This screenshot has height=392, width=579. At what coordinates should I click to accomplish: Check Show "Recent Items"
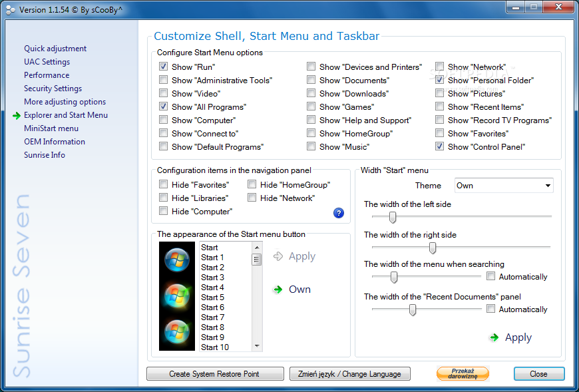pyautogui.click(x=439, y=106)
